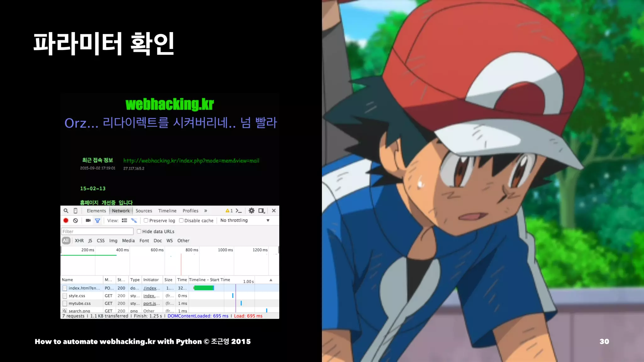Open the port.js initiator link
This screenshot has width=644, height=362.
152,303
